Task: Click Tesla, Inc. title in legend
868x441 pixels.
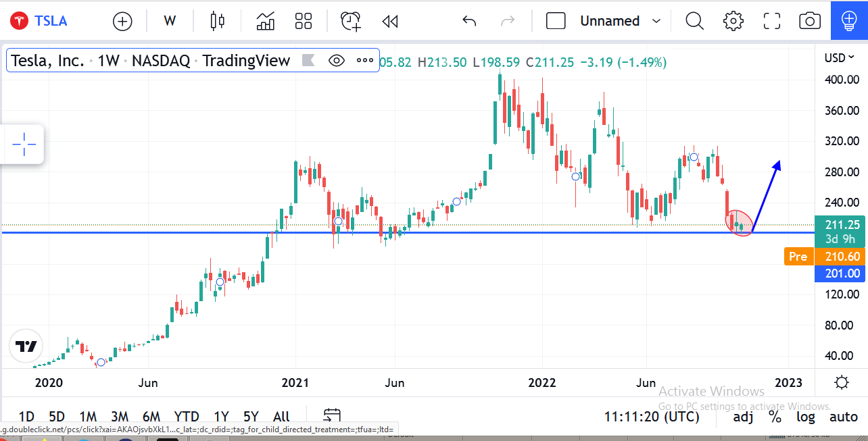Action: click(48, 61)
